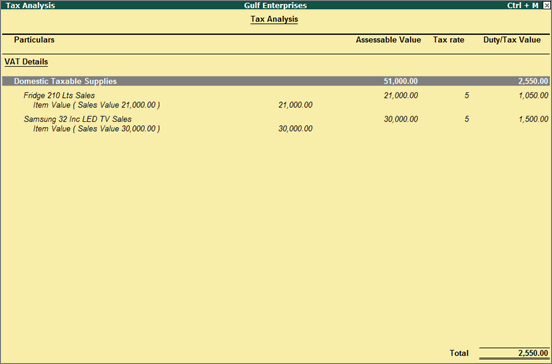
Task: Click the 2,550.00 value in Domestic Taxable Supplies row
Action: tap(533, 81)
